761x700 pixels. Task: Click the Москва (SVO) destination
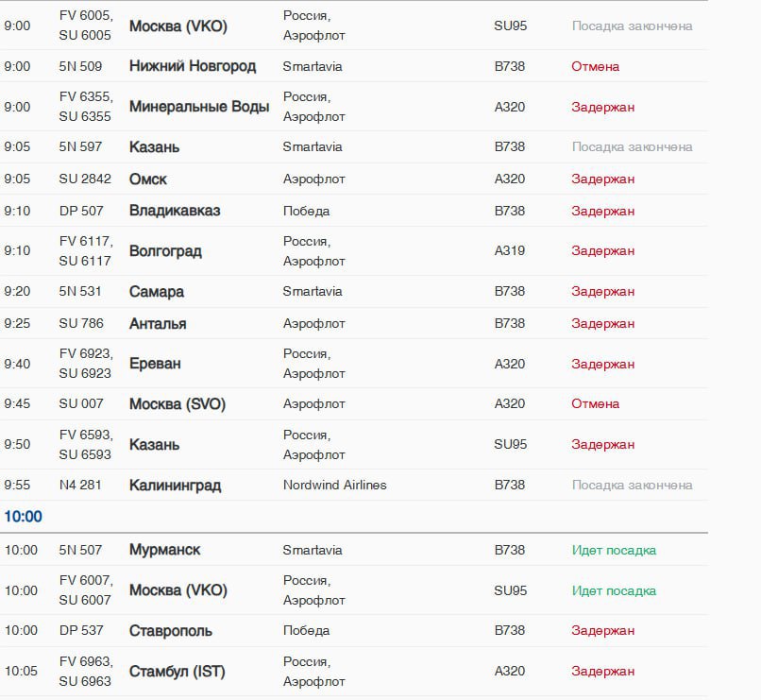178,403
